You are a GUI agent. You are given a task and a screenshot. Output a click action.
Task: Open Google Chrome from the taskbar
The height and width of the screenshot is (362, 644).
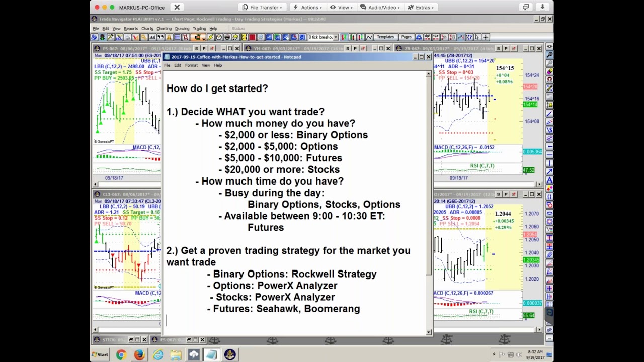[121, 355]
